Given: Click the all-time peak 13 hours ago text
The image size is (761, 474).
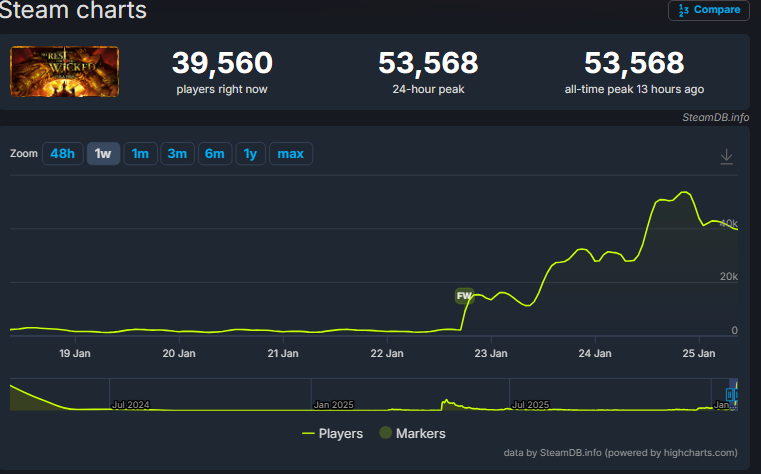Looking at the screenshot, I should pyautogui.click(x=634, y=89).
